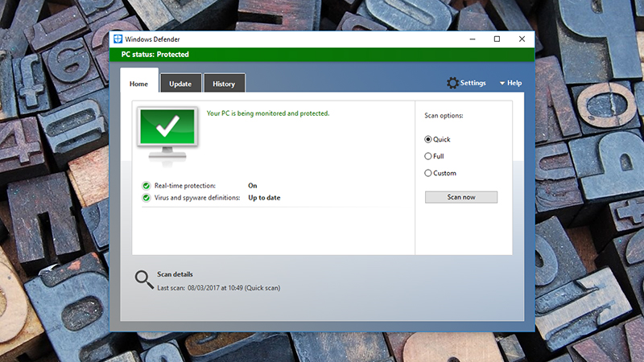Viewport: 644px width, 362px height.
Task: Click the Scan details magnifying glass icon
Action: (x=144, y=279)
